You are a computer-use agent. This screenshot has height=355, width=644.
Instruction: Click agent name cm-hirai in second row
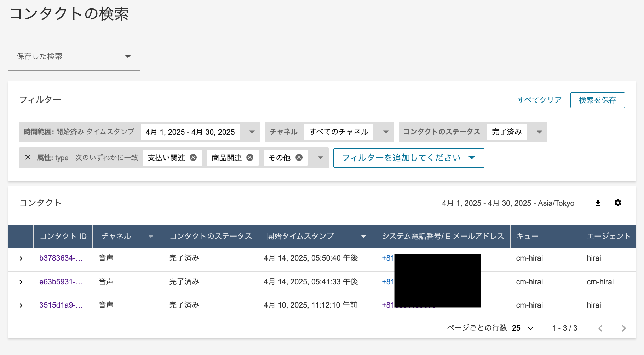(600, 282)
